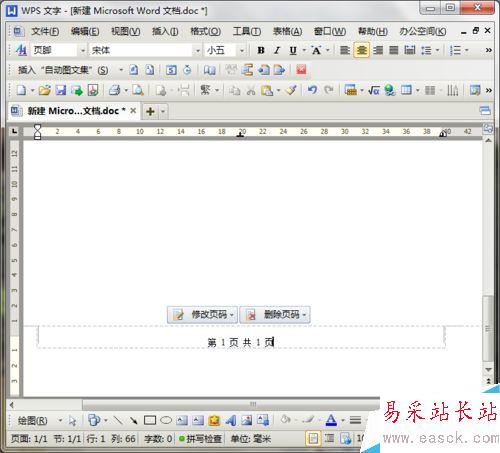Toggle bold formatting

(x=261, y=50)
